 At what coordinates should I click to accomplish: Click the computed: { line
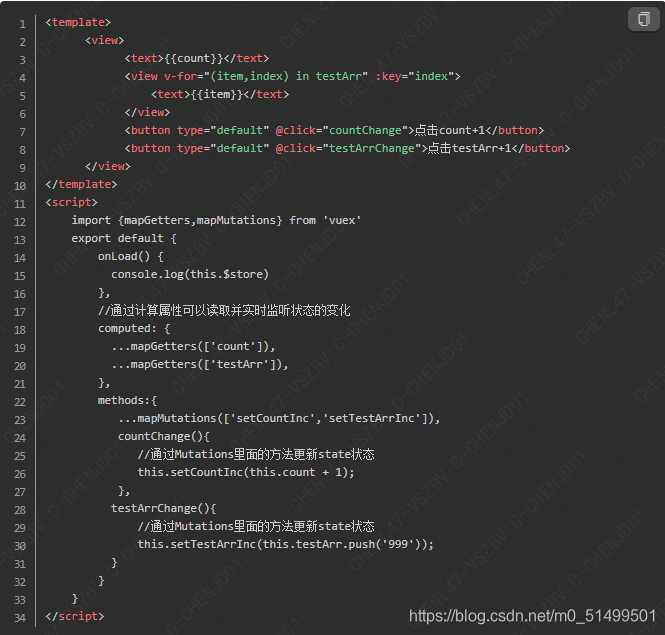(x=134, y=329)
